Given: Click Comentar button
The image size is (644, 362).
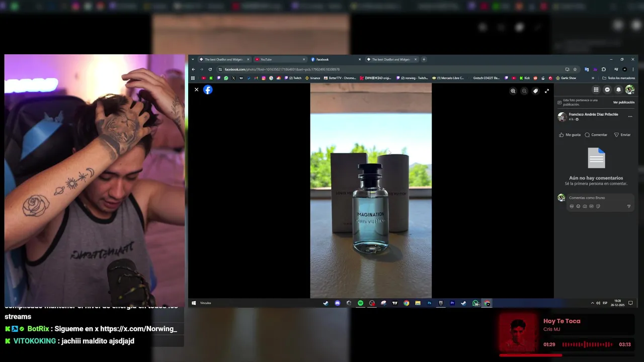Looking at the screenshot, I should point(596,135).
